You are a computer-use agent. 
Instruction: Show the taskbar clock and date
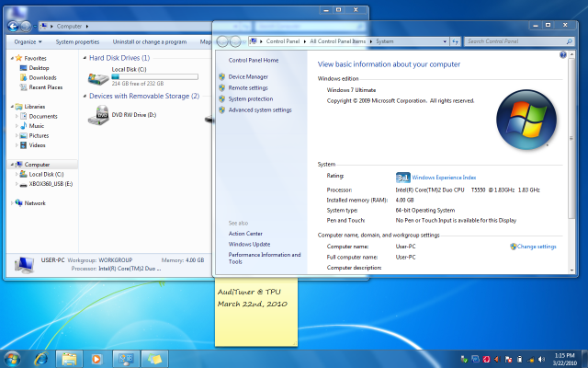[564, 359]
